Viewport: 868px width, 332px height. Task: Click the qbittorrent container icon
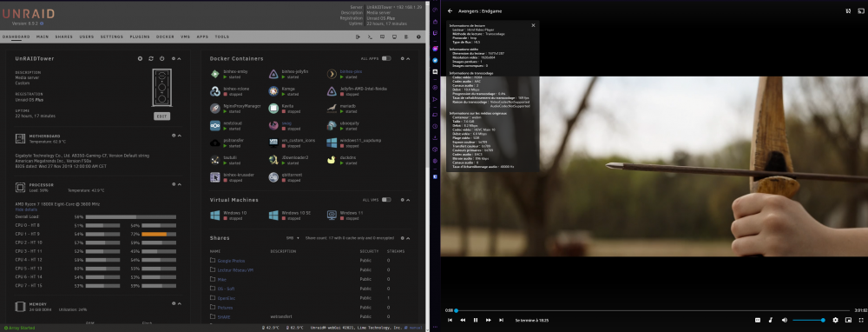tap(273, 176)
